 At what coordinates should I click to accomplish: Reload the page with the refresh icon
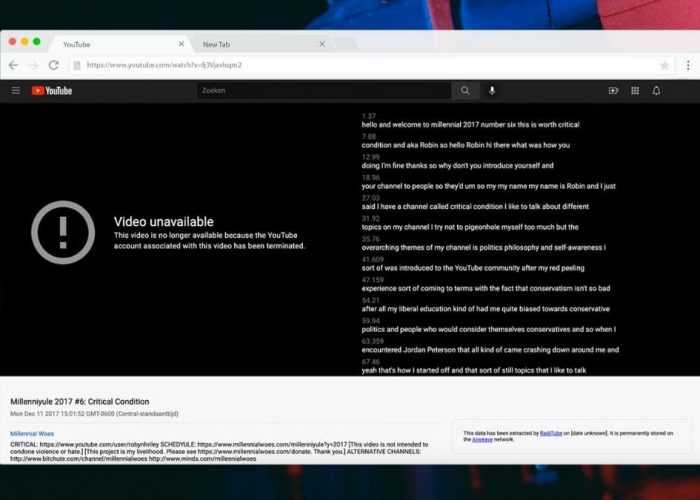pyautogui.click(x=54, y=65)
